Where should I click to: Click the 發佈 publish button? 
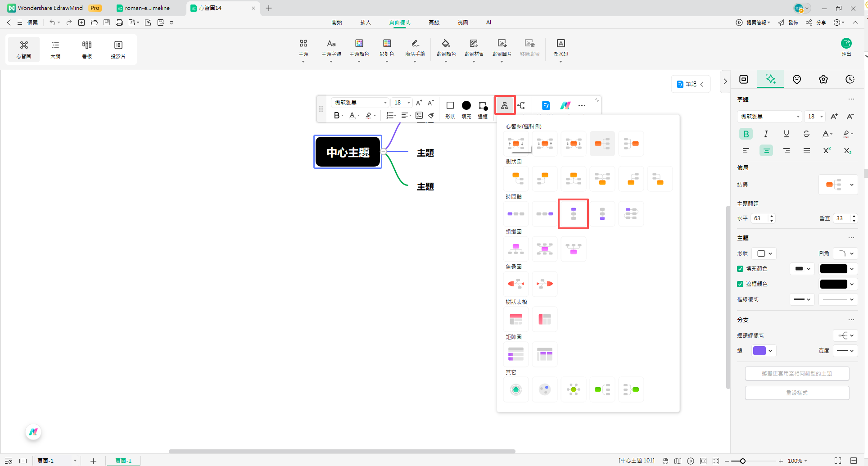(793, 22)
